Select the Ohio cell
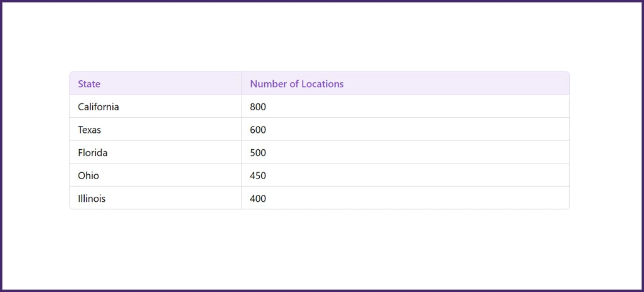This screenshot has width=644, height=292. [89, 176]
